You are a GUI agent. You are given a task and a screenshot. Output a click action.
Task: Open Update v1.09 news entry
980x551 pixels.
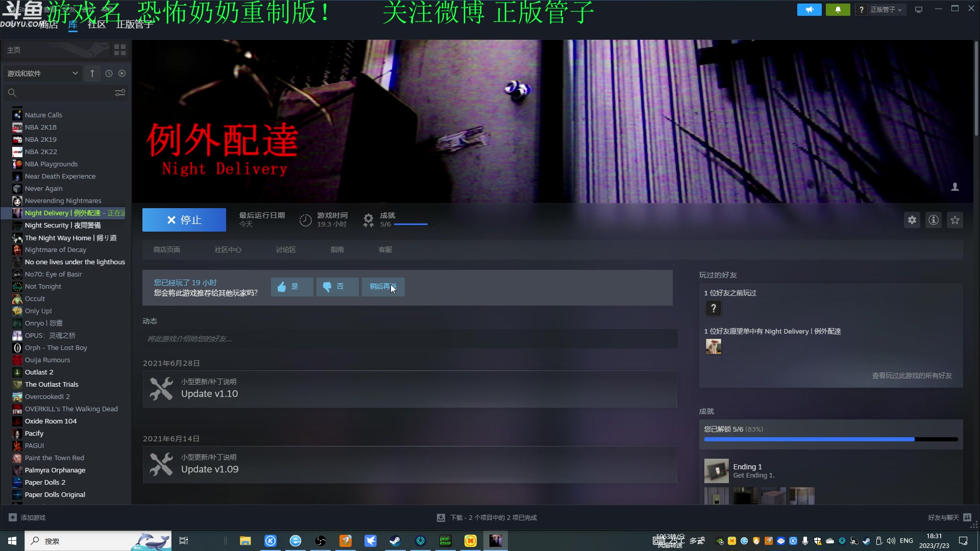[x=410, y=465]
